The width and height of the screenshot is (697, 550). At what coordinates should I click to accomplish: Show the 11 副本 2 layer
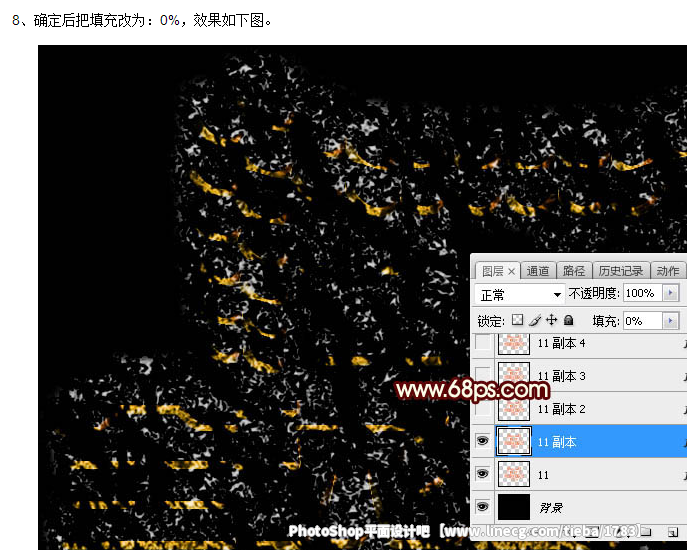[x=483, y=409]
